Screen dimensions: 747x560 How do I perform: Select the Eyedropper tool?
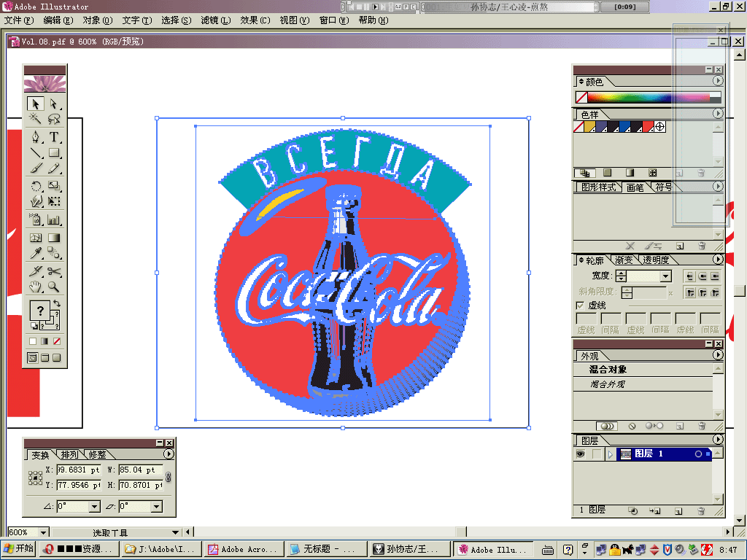click(x=36, y=253)
